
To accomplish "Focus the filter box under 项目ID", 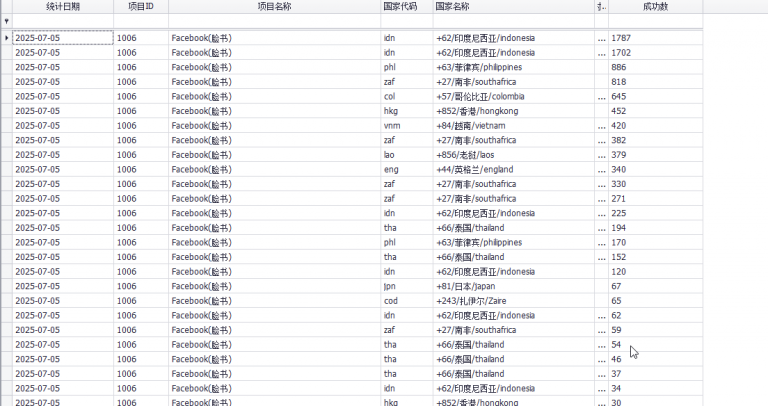I will 141,21.
